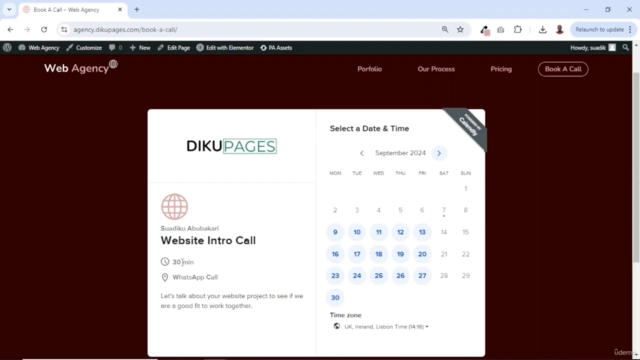640x360 pixels.
Task: Click Edit Page in admin bar
Action: click(x=174, y=48)
